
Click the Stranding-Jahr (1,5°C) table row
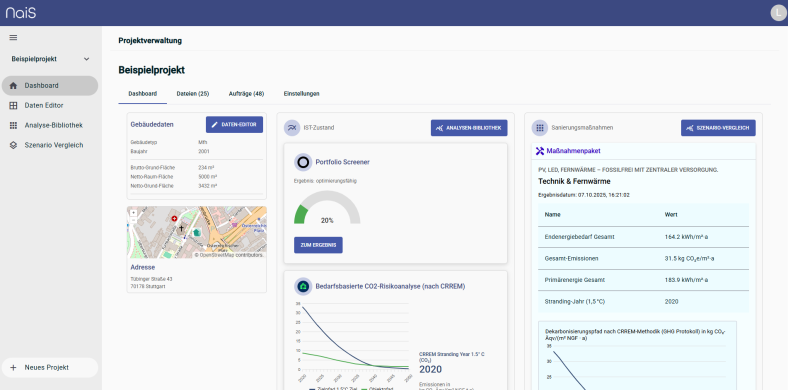pyautogui.click(x=643, y=302)
